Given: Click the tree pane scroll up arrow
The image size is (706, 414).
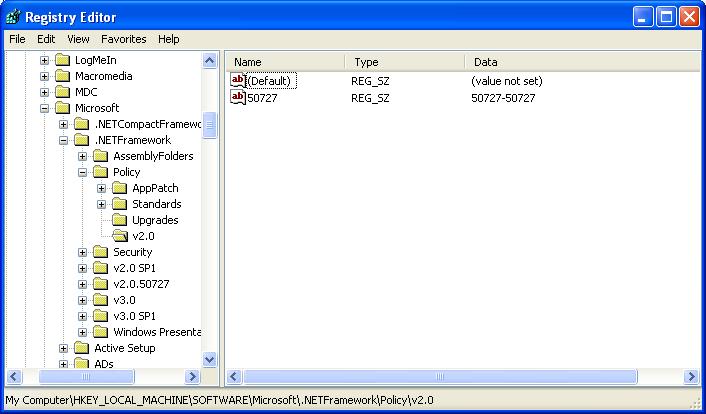Looking at the screenshot, I should (209, 60).
